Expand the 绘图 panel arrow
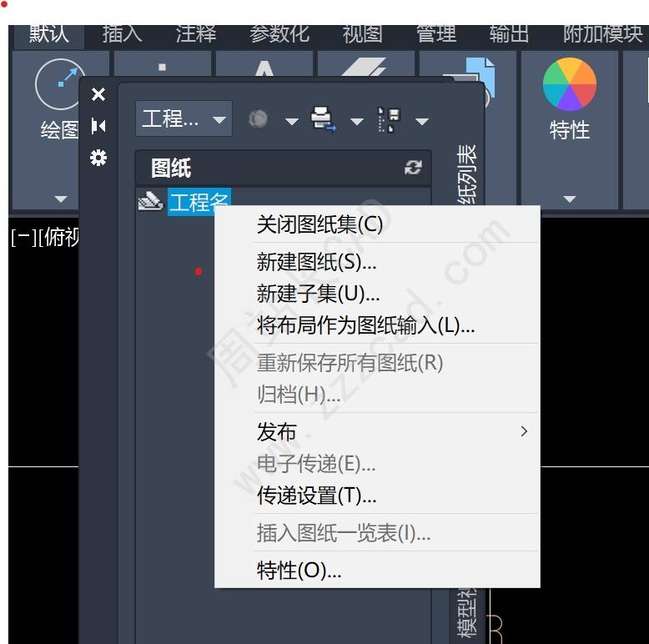Image resolution: width=649 pixels, height=644 pixels. pos(60,199)
